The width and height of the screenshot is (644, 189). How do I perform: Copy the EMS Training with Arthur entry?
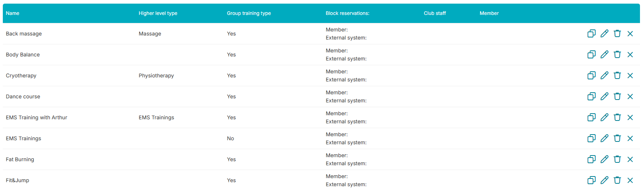coord(591,117)
